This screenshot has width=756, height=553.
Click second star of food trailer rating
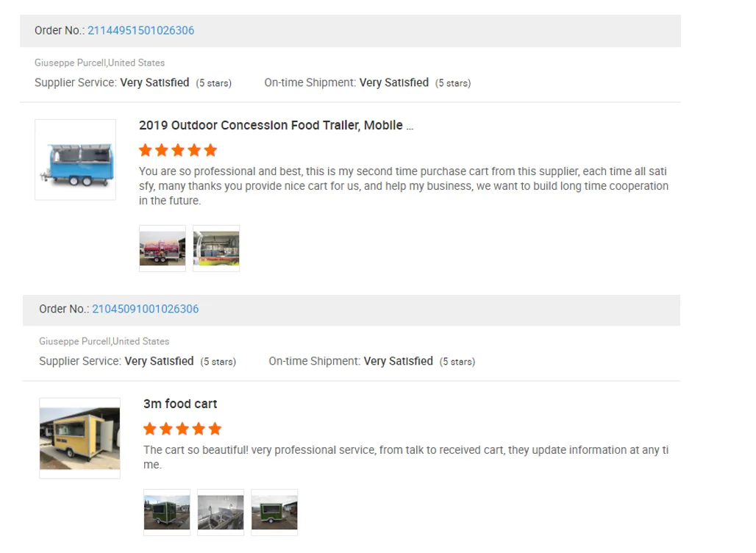[162, 150]
